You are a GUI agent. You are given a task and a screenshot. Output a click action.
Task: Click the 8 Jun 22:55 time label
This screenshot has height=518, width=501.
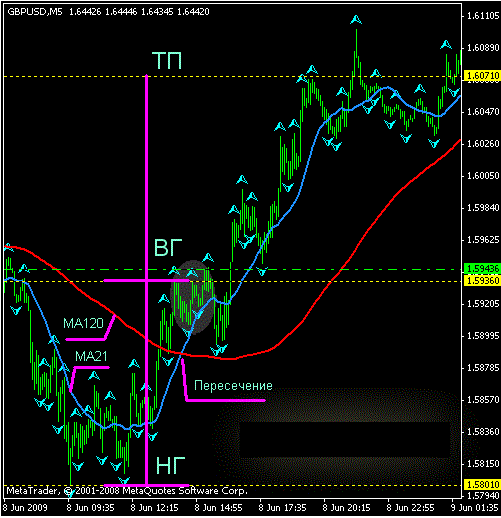click(410, 508)
